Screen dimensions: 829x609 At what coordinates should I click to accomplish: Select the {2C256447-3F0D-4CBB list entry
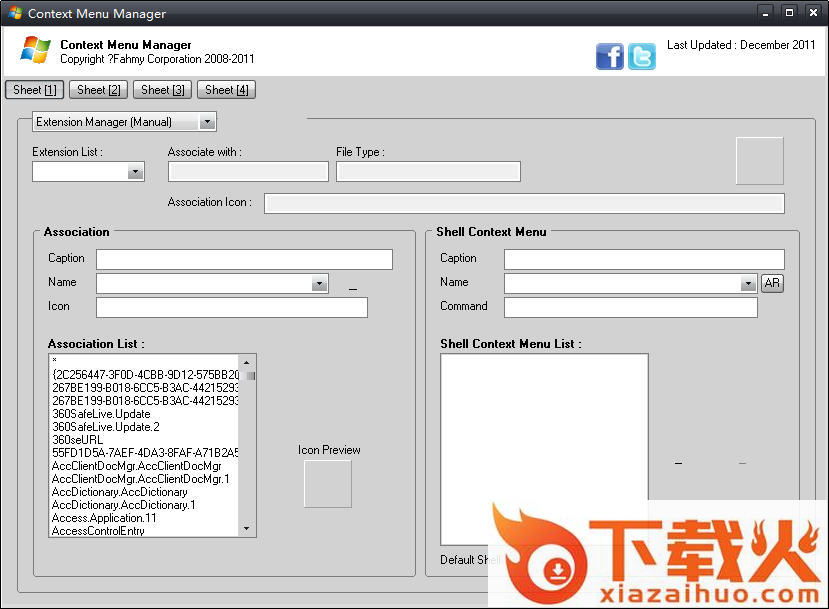pyautogui.click(x=144, y=375)
